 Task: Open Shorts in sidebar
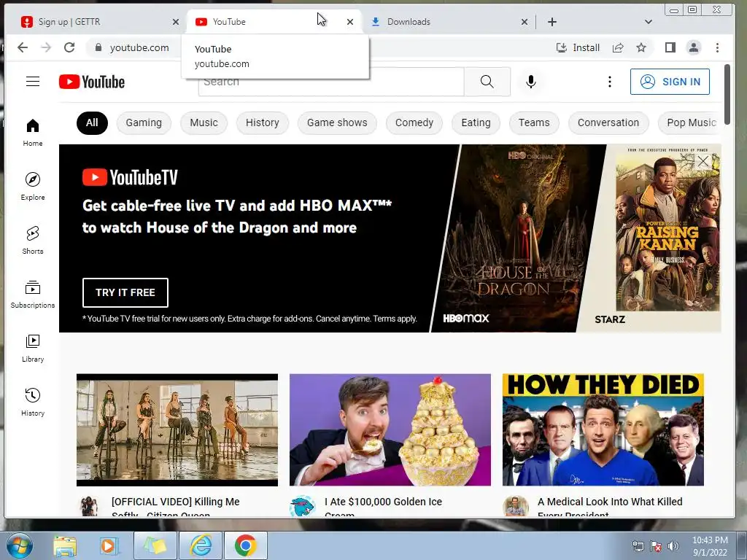[33, 241]
